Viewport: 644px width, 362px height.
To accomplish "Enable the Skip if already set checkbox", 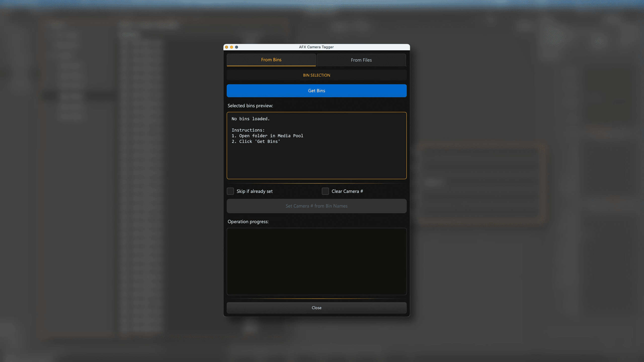I will pos(230,191).
